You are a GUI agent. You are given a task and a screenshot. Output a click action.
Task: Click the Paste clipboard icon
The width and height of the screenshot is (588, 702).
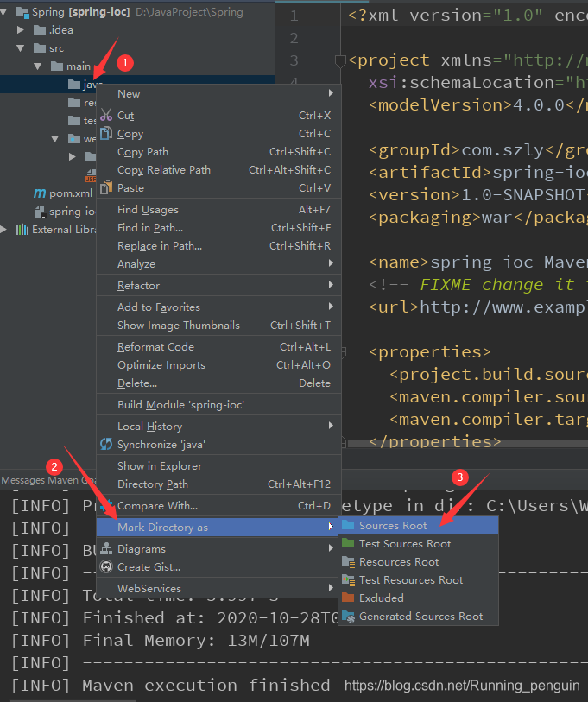(x=106, y=187)
